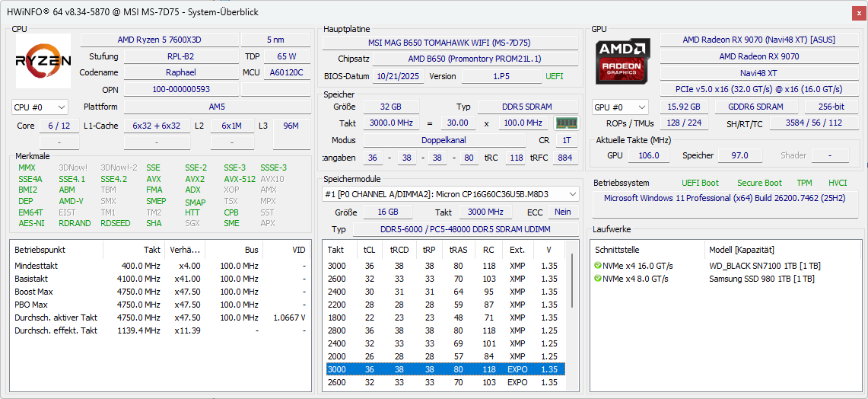Click the PCIe v5.0 x16 link field
Image resolution: width=868 pixels, height=399 pixels.
(x=758, y=89)
